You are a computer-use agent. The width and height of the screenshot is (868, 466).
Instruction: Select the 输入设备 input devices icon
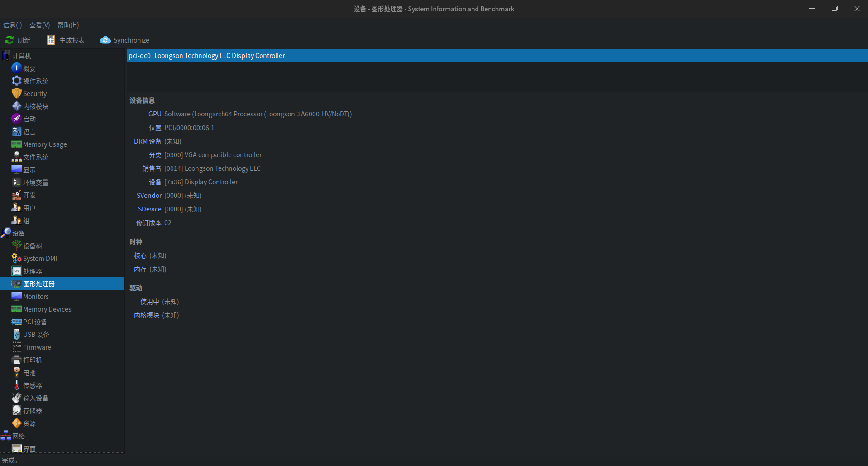[16, 398]
